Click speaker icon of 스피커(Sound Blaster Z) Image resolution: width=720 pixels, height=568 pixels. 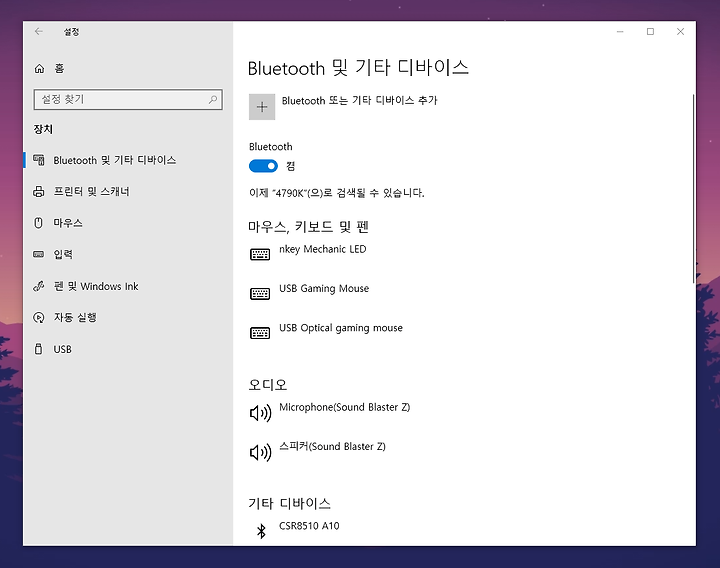(x=260, y=453)
